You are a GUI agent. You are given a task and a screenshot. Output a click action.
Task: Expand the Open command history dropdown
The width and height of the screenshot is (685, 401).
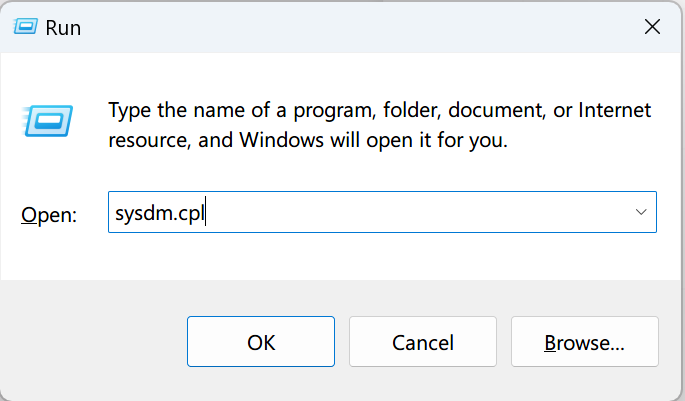tap(640, 213)
